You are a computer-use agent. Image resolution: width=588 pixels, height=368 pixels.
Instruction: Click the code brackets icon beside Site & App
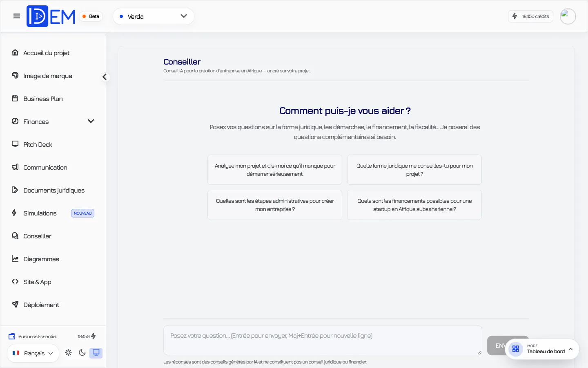tap(15, 281)
